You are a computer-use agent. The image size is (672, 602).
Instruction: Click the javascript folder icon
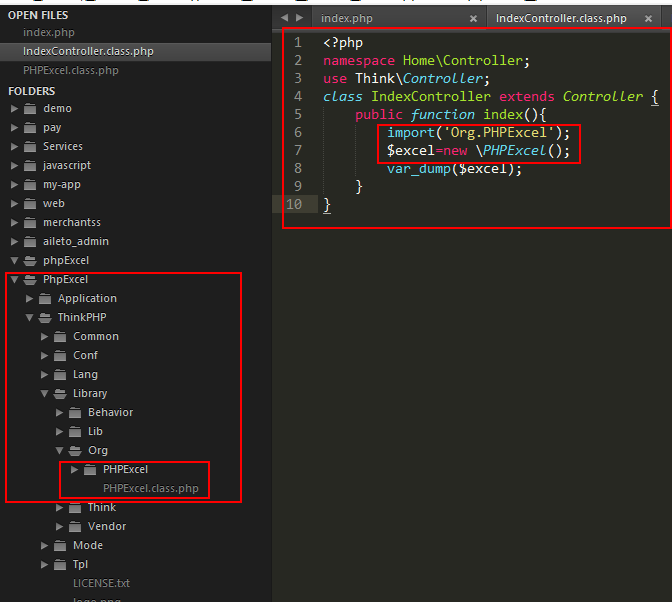(30, 166)
